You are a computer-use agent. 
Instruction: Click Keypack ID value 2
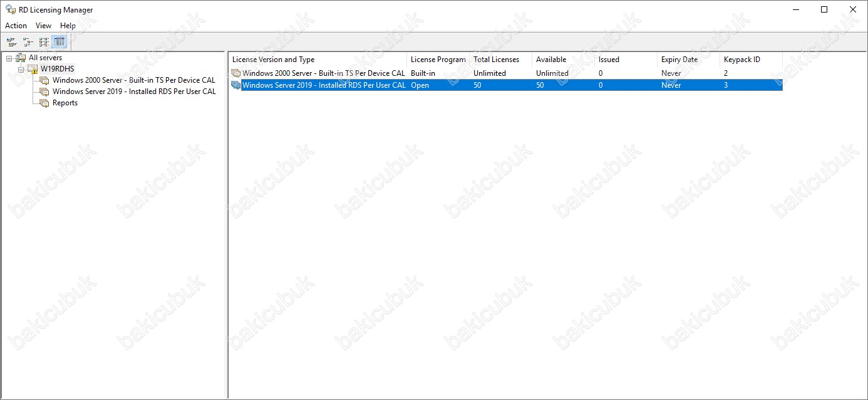[x=726, y=73]
